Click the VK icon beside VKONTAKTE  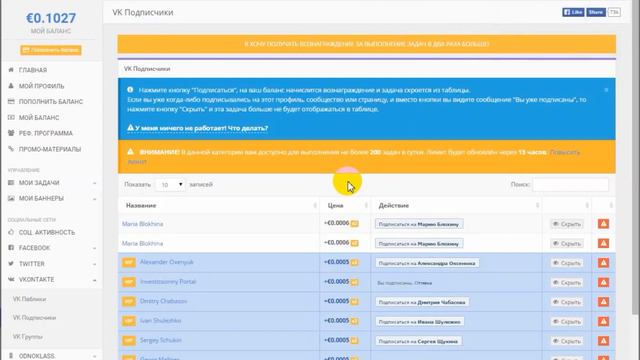pyautogui.click(x=11, y=280)
